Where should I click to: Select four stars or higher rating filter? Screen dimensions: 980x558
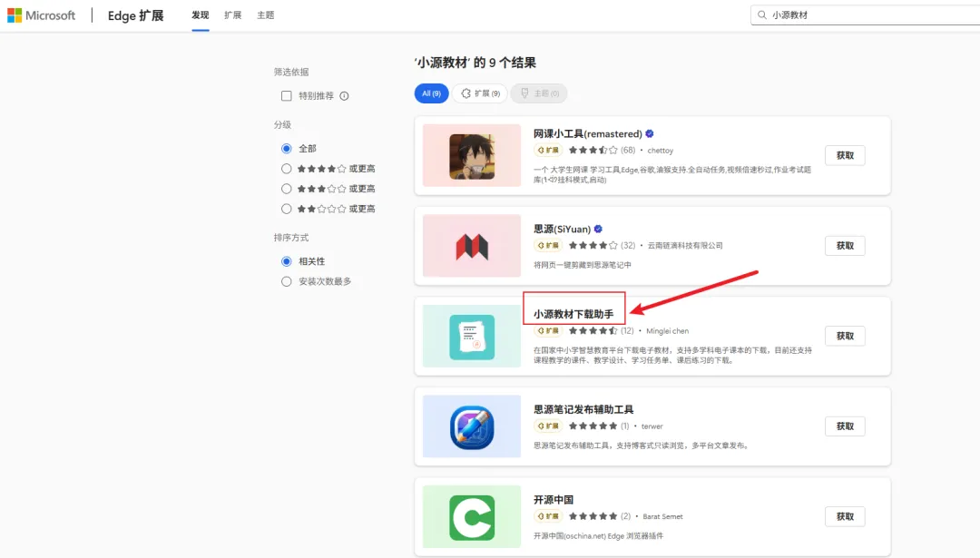(286, 169)
